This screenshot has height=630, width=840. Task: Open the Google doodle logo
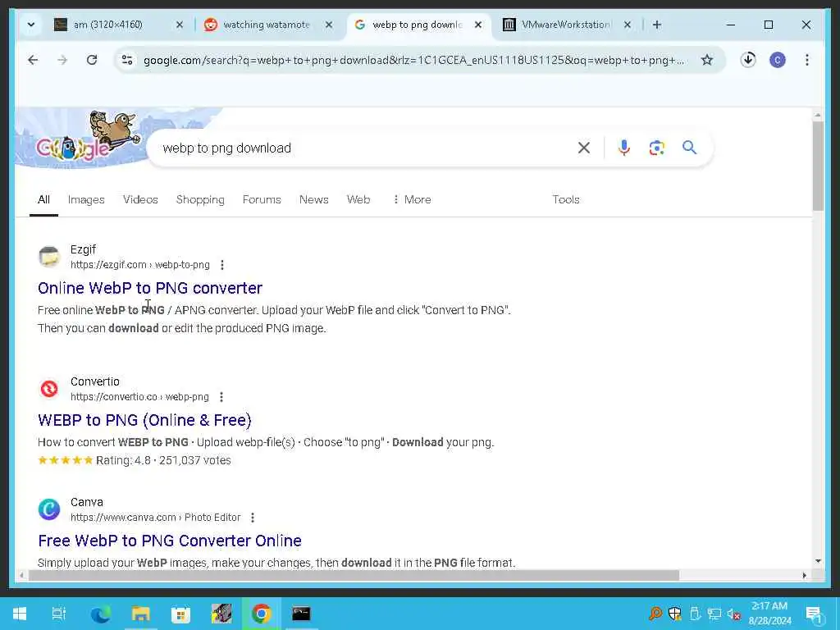point(89,138)
